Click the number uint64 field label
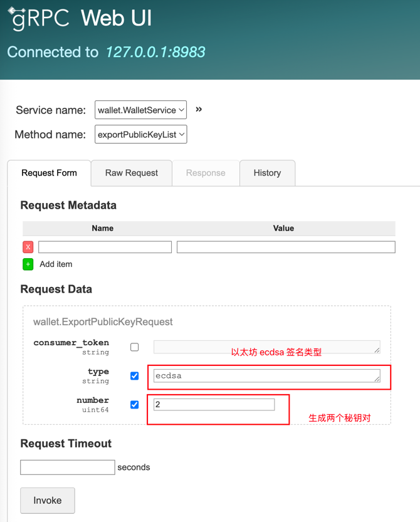The image size is (420, 522). [x=93, y=404]
